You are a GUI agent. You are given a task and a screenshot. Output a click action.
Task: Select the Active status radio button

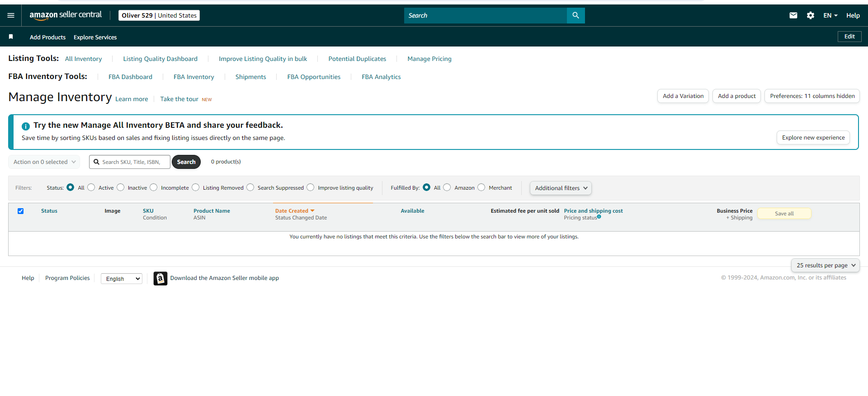[91, 187]
